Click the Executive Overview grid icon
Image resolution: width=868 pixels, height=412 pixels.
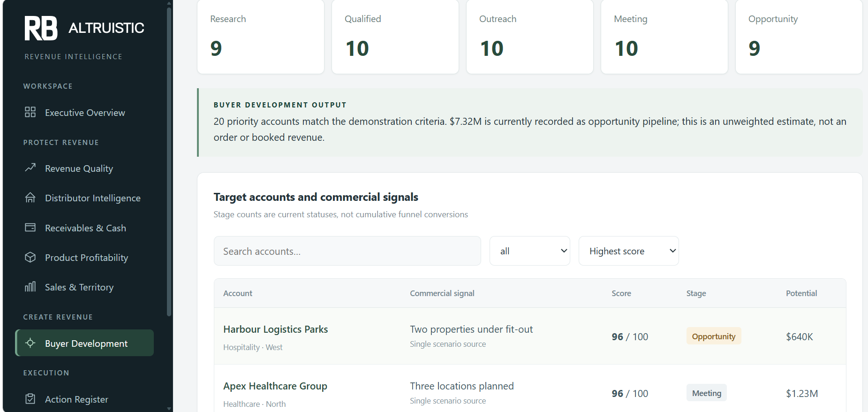coord(30,112)
